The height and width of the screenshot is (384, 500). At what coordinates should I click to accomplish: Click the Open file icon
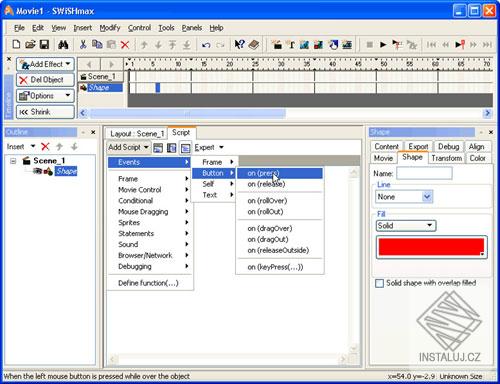30,44
